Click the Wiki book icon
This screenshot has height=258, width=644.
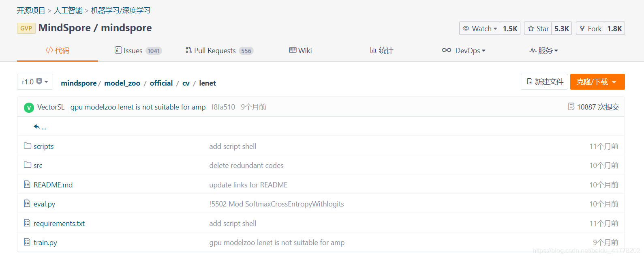pos(293,50)
